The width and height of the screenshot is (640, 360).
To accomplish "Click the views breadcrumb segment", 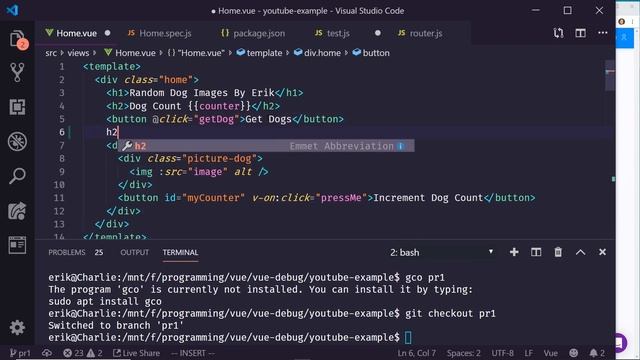I will (x=78, y=53).
